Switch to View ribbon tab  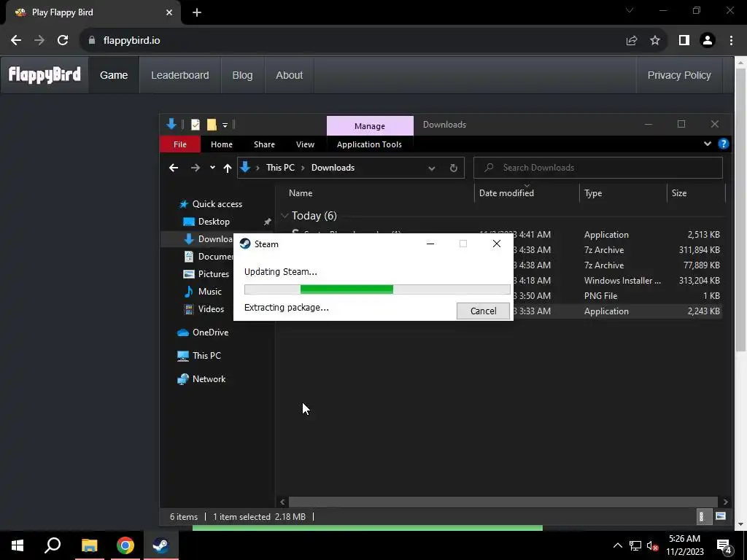306,144
